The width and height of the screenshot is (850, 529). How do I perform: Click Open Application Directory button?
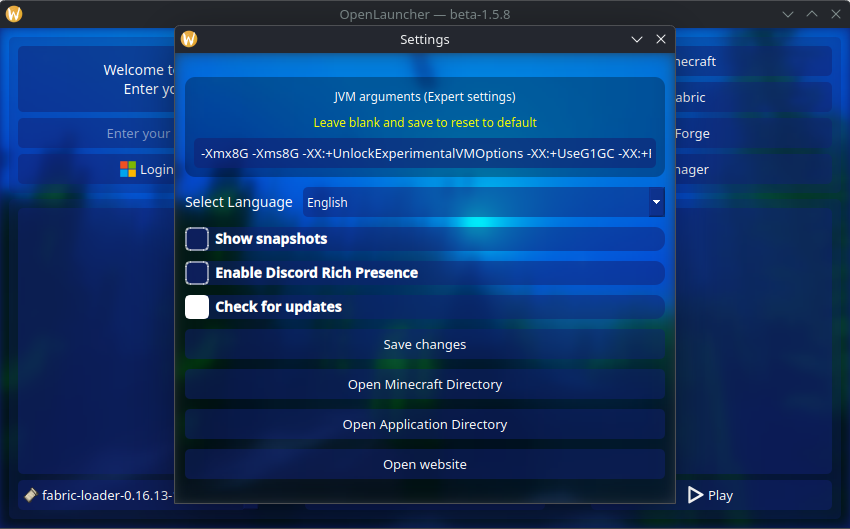click(424, 424)
